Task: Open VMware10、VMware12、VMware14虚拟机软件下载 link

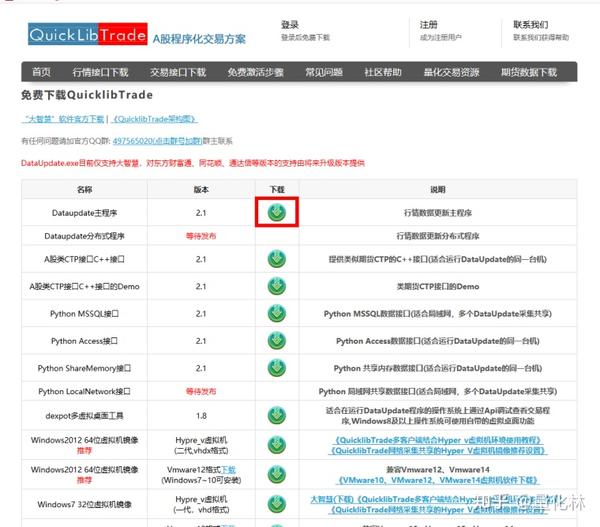Action: click(x=438, y=480)
